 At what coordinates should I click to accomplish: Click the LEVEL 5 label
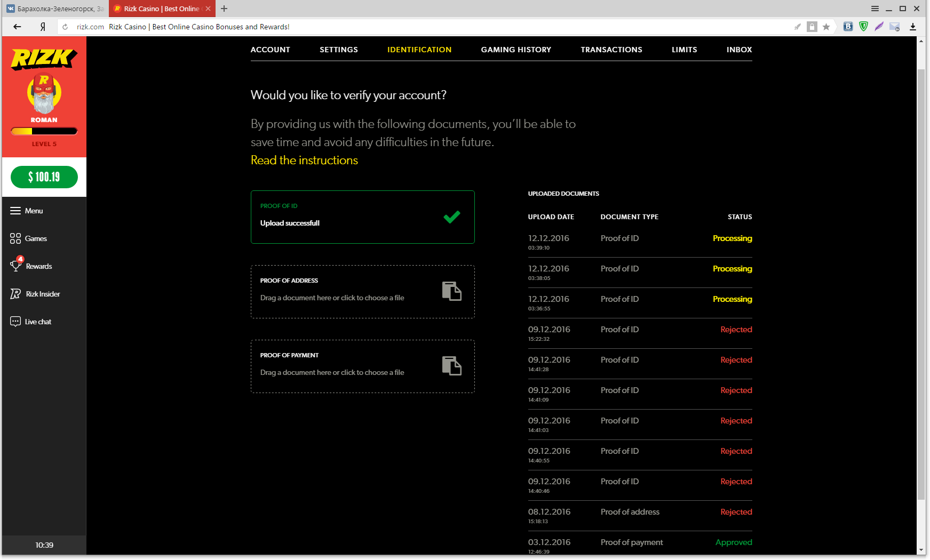point(44,144)
